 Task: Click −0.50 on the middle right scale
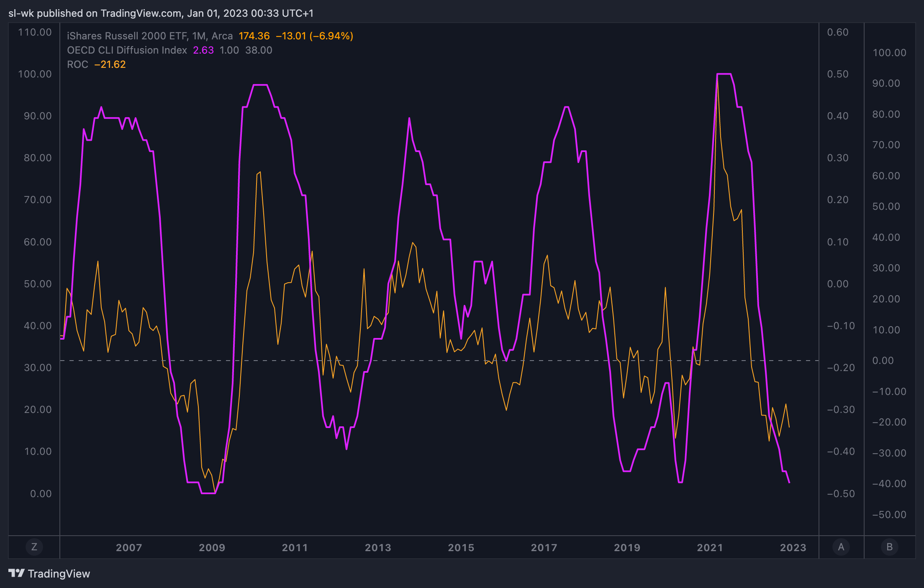coord(841,493)
